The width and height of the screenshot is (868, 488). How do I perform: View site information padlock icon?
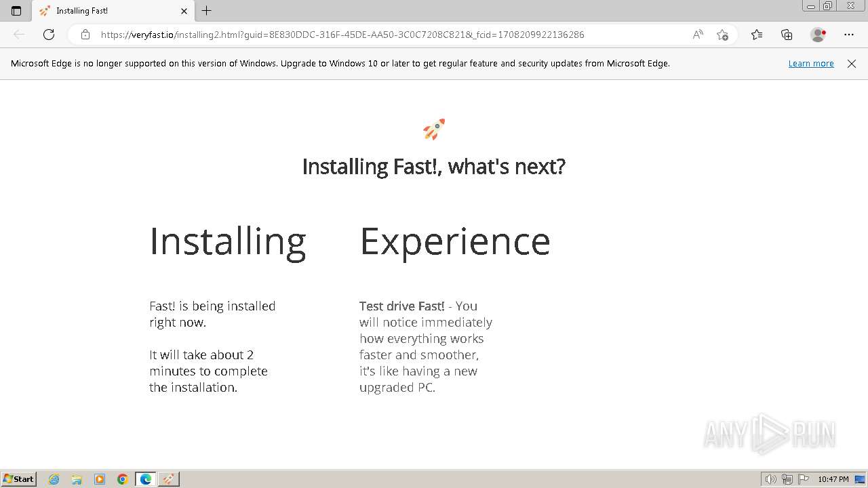point(85,35)
